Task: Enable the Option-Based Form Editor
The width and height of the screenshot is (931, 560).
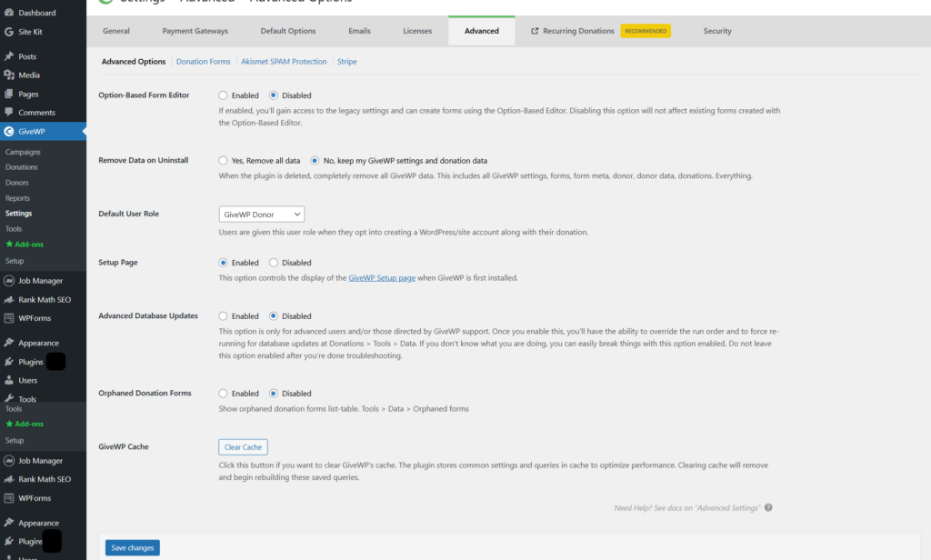Action: [x=223, y=95]
